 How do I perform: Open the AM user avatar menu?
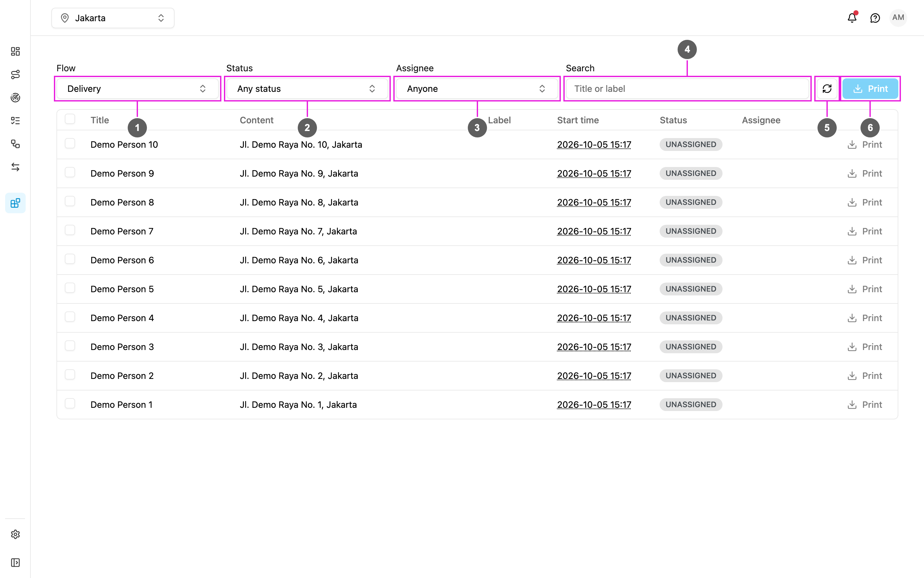click(898, 18)
